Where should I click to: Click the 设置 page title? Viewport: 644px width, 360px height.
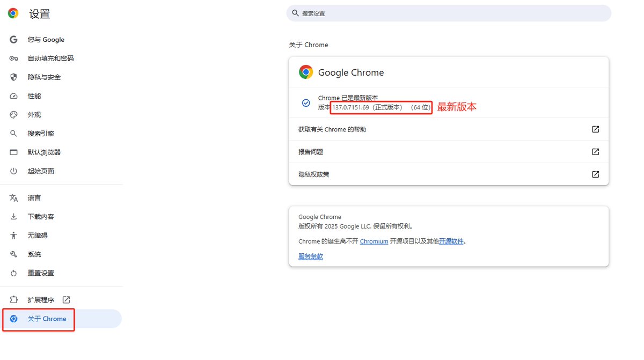coord(40,14)
